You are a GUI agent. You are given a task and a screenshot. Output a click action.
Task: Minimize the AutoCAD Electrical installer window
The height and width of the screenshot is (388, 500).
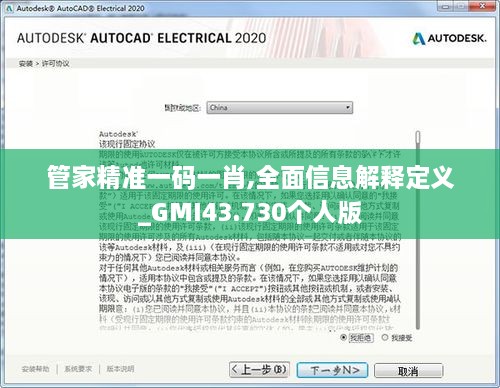[x=446, y=6]
